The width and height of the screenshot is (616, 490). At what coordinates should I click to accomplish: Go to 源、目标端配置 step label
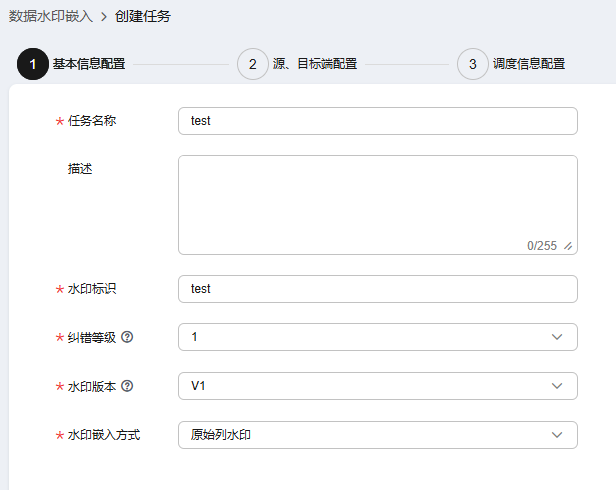(315, 64)
